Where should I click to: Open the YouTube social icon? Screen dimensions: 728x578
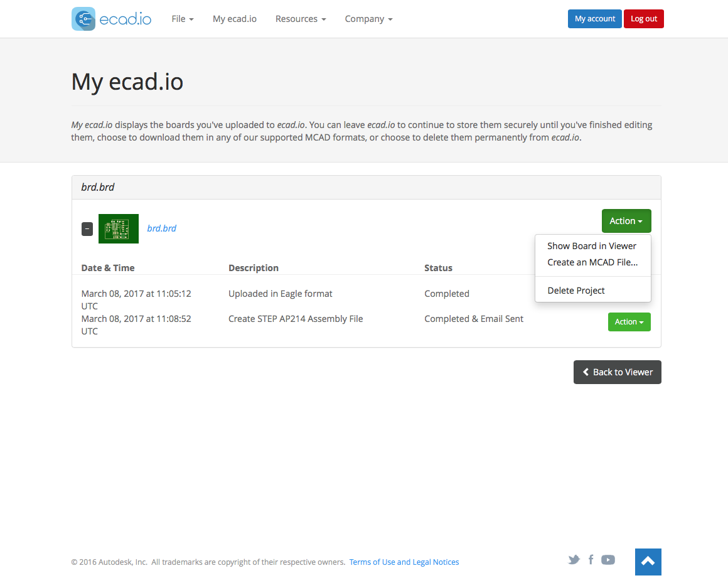tap(608, 560)
